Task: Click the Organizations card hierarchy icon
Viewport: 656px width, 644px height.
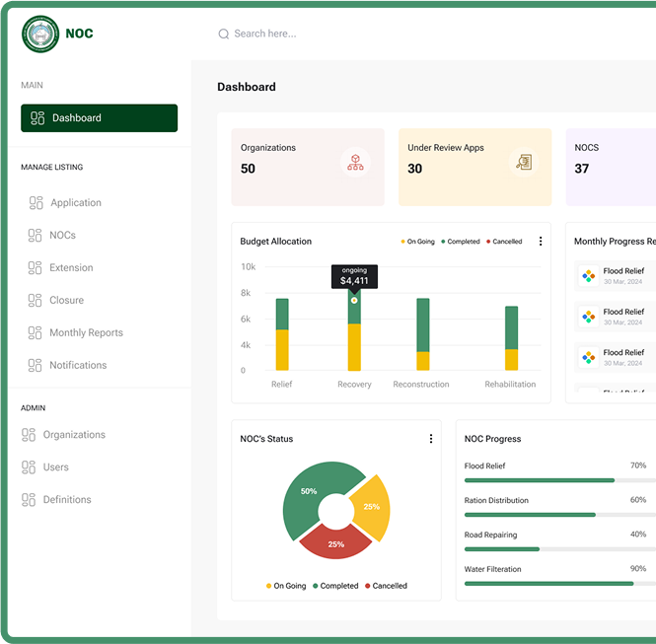Action: (x=355, y=163)
